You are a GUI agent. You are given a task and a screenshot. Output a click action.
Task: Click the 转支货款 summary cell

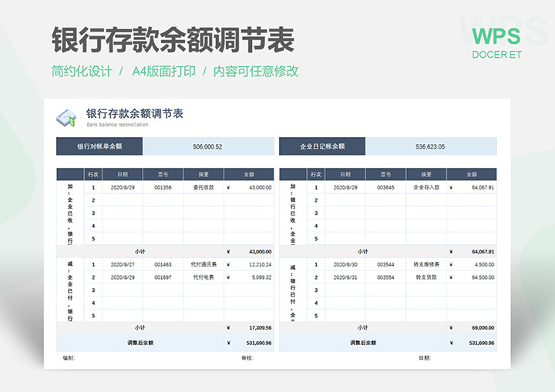(426, 277)
